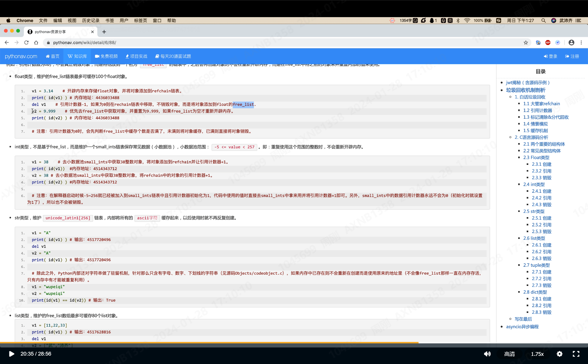Screen dimensions: 588x364
Task: Open the 编辑 menu
Action: pos(58,20)
